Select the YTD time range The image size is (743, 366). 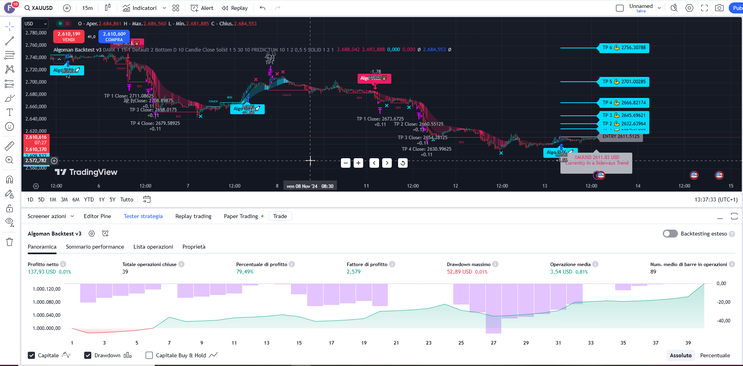[89, 200]
